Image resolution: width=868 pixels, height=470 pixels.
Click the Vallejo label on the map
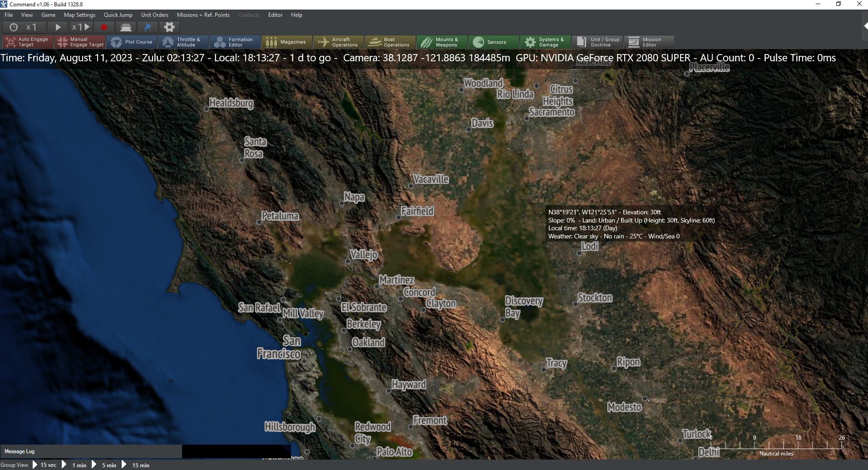(x=364, y=255)
